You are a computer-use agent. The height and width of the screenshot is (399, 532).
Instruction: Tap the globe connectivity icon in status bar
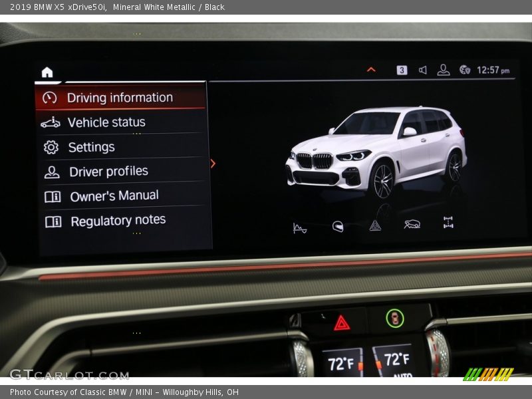(465, 70)
